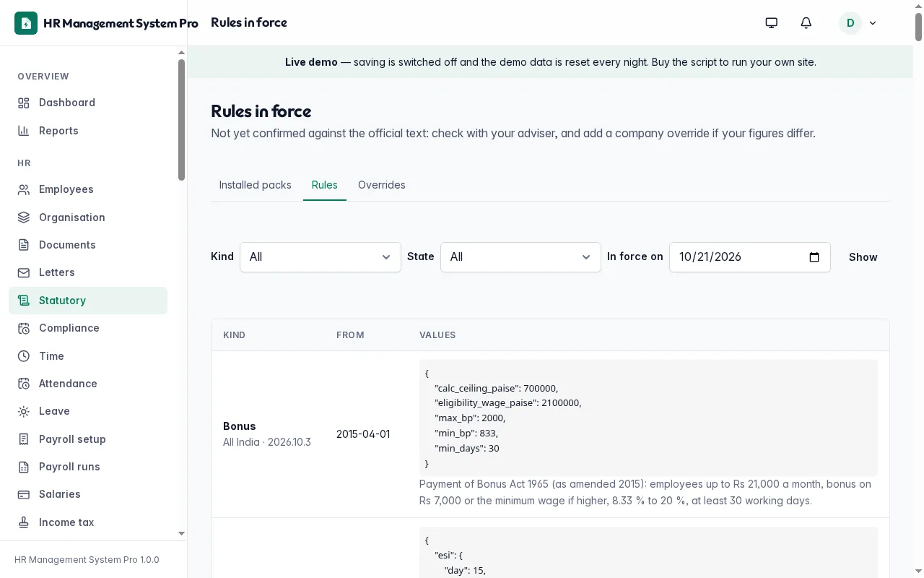Open the State dropdown
The image size is (924, 578).
[520, 257]
